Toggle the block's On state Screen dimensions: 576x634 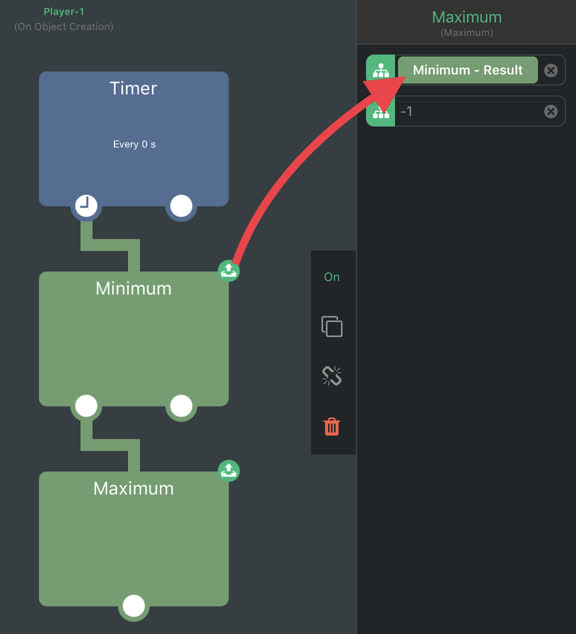(x=332, y=277)
